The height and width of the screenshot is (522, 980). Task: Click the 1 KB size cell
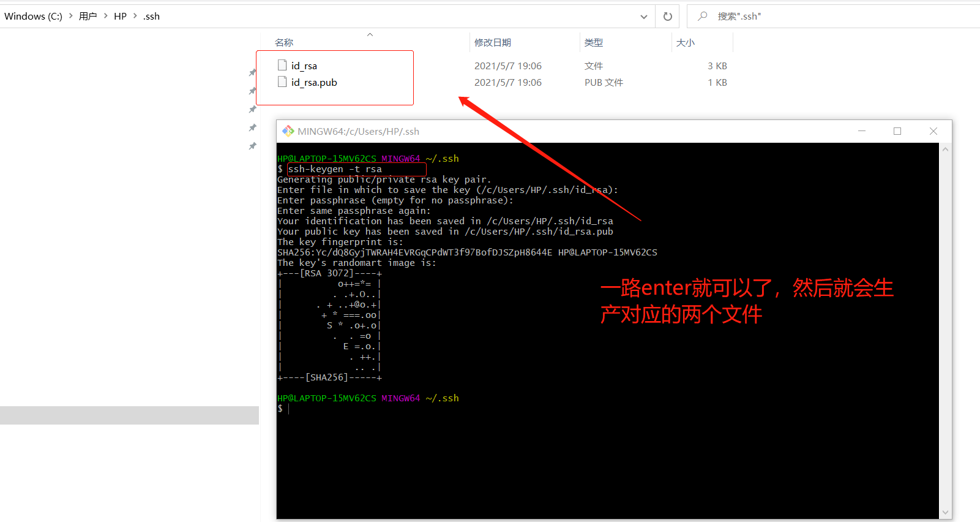click(717, 82)
